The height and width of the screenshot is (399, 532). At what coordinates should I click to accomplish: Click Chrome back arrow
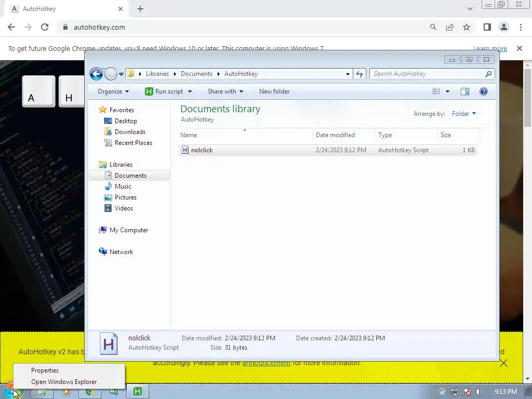point(11,27)
